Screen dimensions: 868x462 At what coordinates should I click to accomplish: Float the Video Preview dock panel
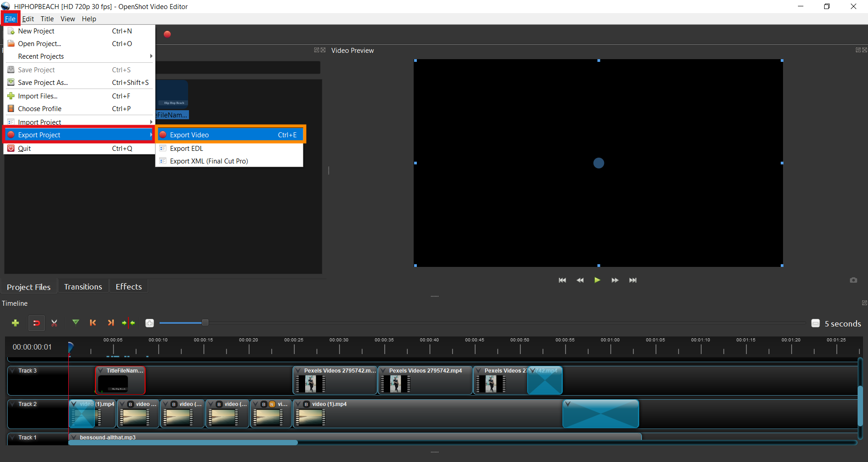click(x=858, y=50)
